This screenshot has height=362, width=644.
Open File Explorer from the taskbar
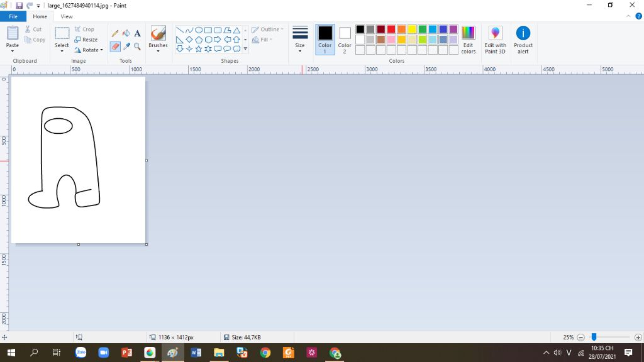[x=219, y=353]
